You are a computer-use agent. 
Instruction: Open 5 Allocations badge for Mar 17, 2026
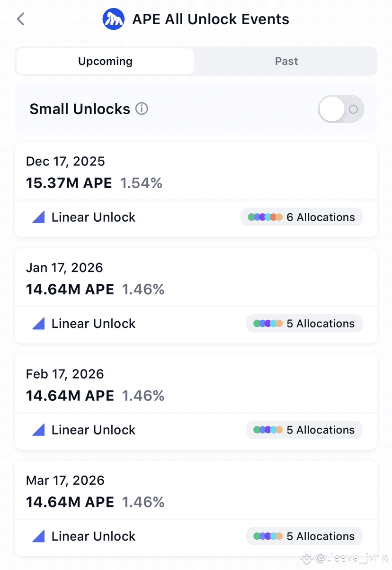tap(304, 536)
